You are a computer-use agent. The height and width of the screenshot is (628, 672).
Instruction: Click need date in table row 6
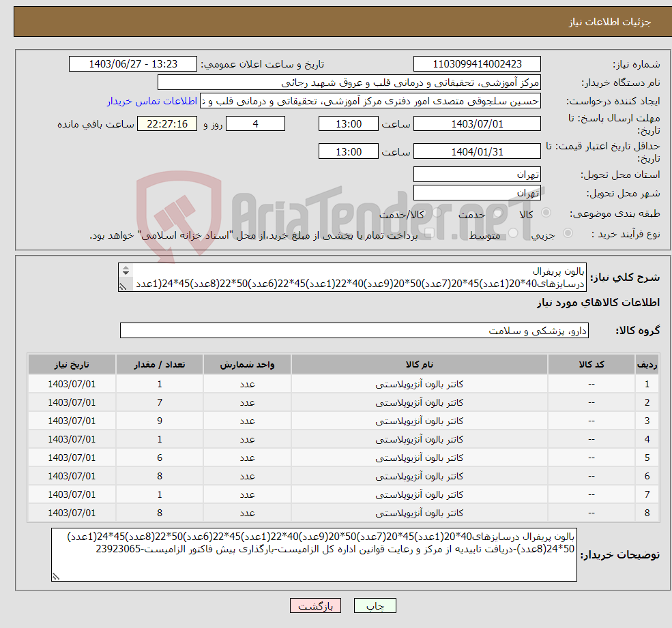pos(72,477)
